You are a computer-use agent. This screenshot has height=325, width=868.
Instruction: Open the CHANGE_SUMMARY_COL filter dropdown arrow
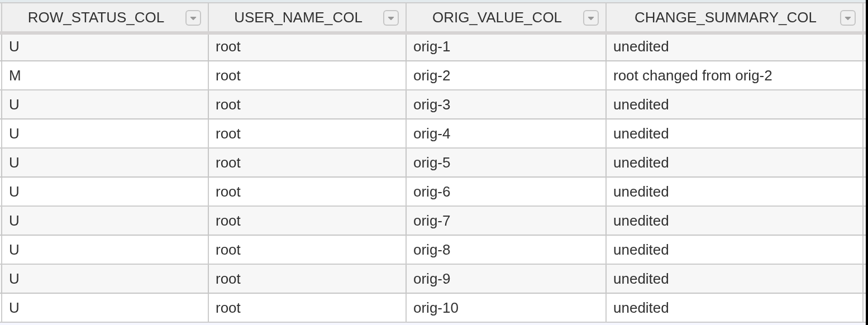[x=848, y=18]
